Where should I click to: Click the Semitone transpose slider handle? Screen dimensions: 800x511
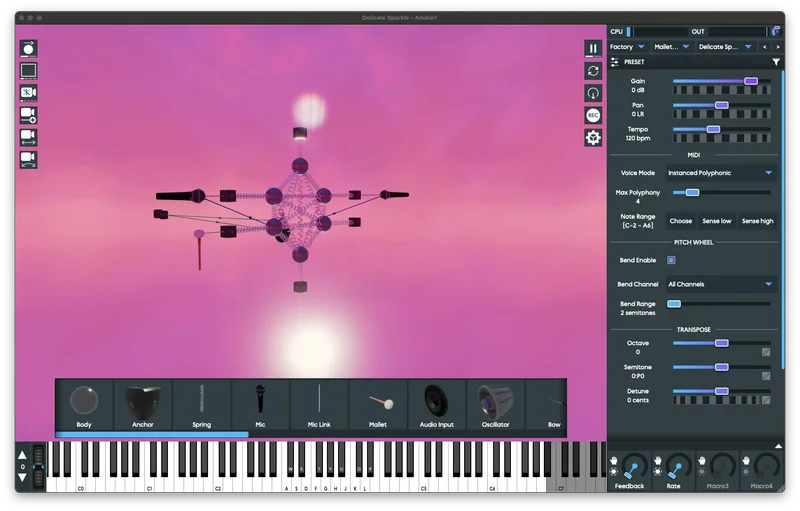[x=721, y=367]
